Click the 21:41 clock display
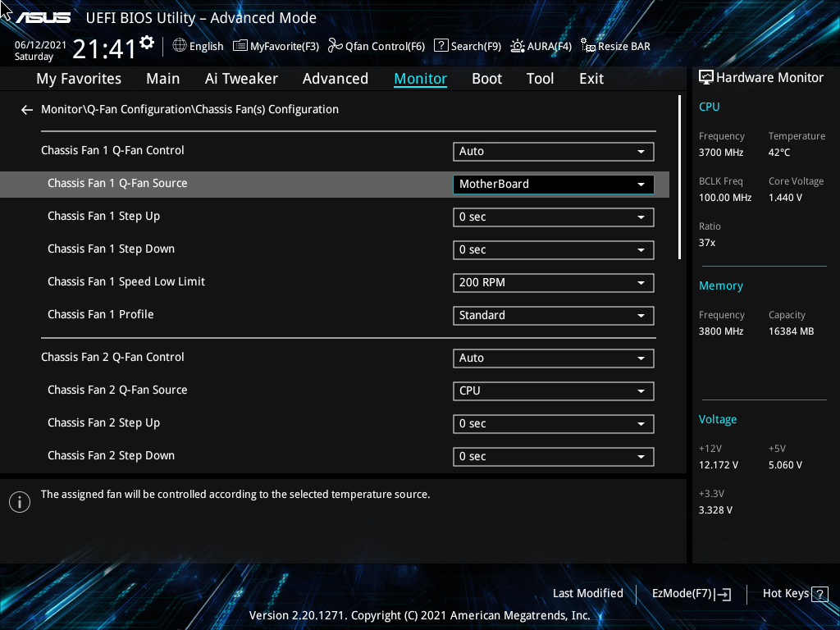The width and height of the screenshot is (840, 630). tap(104, 49)
